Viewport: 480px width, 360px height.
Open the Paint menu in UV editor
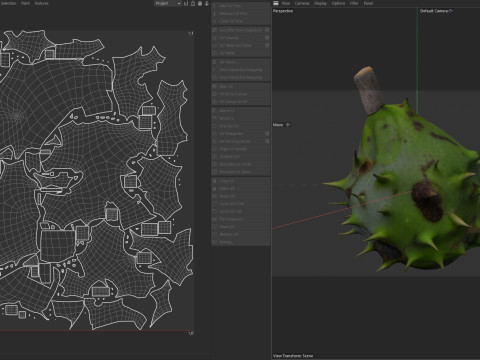(26, 3)
